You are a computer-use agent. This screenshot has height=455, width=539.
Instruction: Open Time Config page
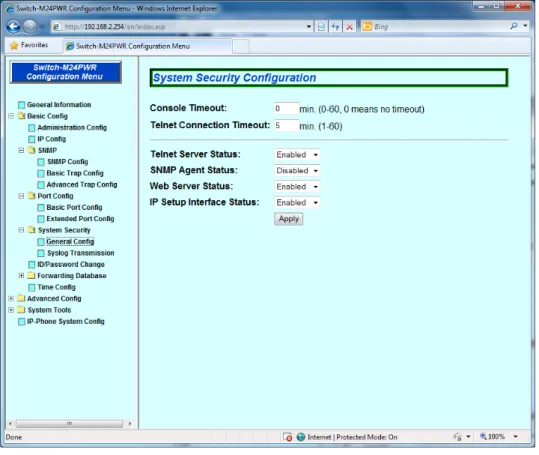56,287
